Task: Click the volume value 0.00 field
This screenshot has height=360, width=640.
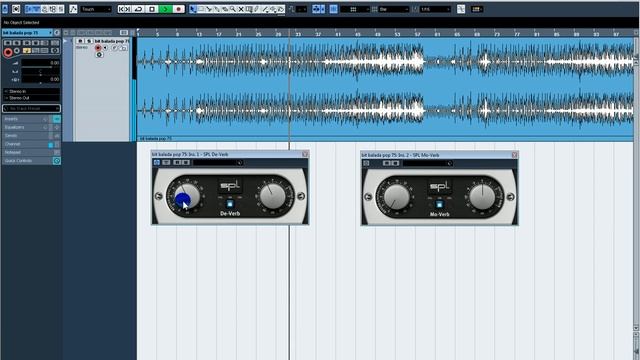Action: pyautogui.click(x=54, y=63)
